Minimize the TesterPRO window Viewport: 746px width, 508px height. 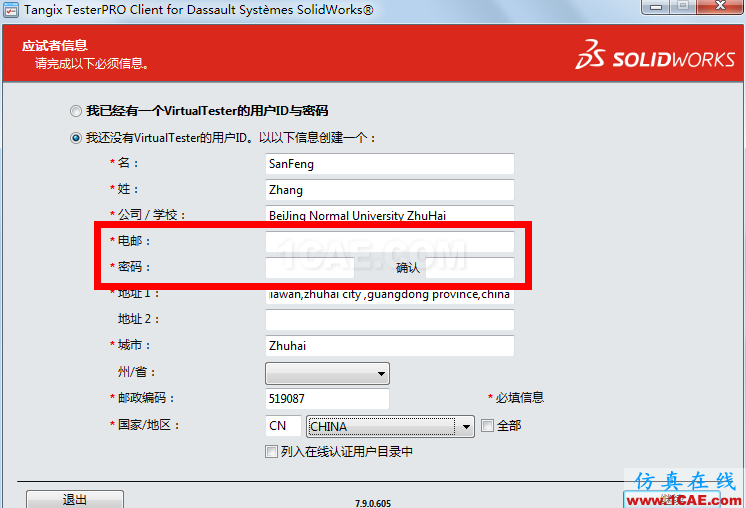coord(656,7)
